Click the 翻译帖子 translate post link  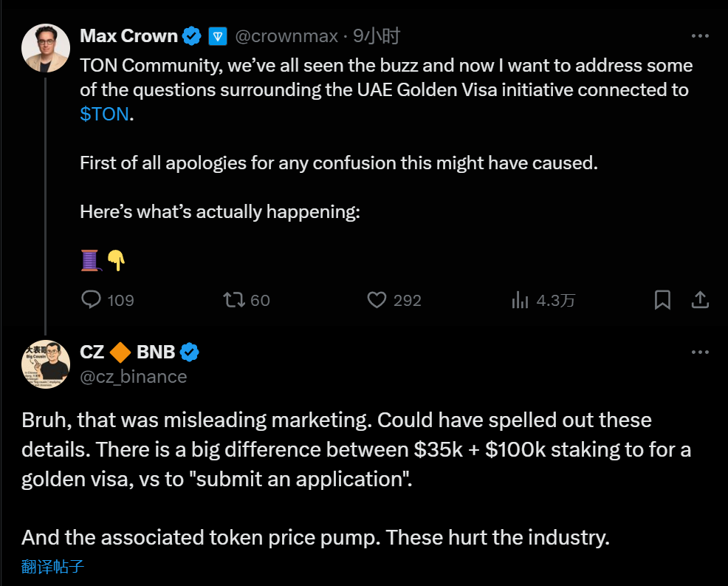point(52,567)
